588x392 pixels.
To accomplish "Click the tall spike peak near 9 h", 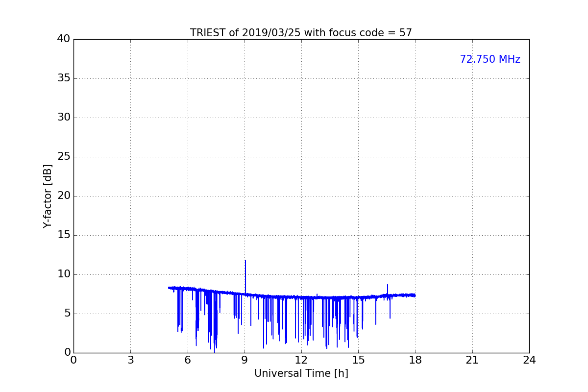I will click(245, 261).
